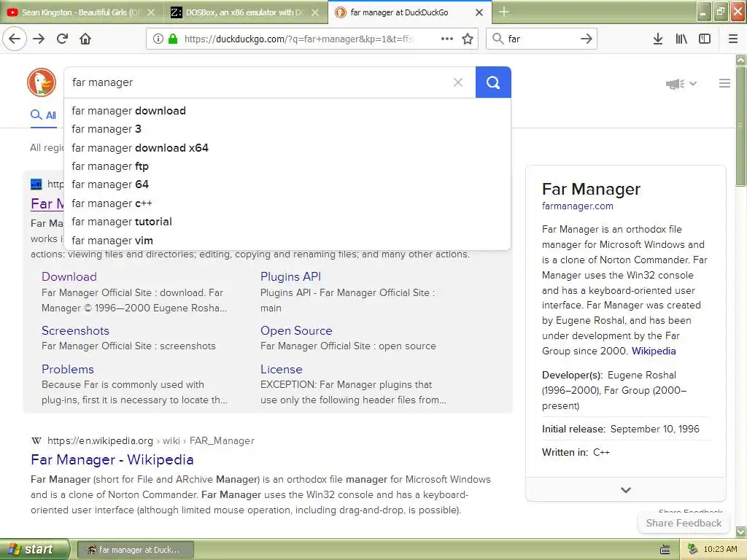Choose suggestion far manager 64
Screen dimensions: 747x560
coord(287,184)
